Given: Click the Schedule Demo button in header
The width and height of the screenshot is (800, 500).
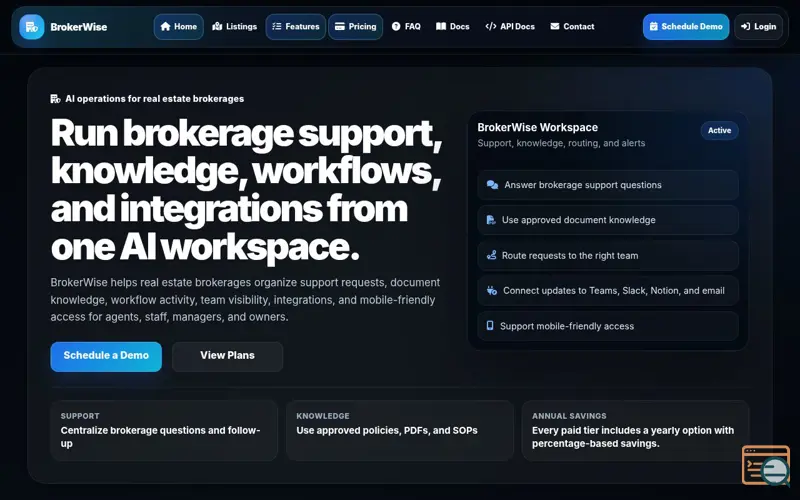Looking at the screenshot, I should pyautogui.click(x=686, y=27).
